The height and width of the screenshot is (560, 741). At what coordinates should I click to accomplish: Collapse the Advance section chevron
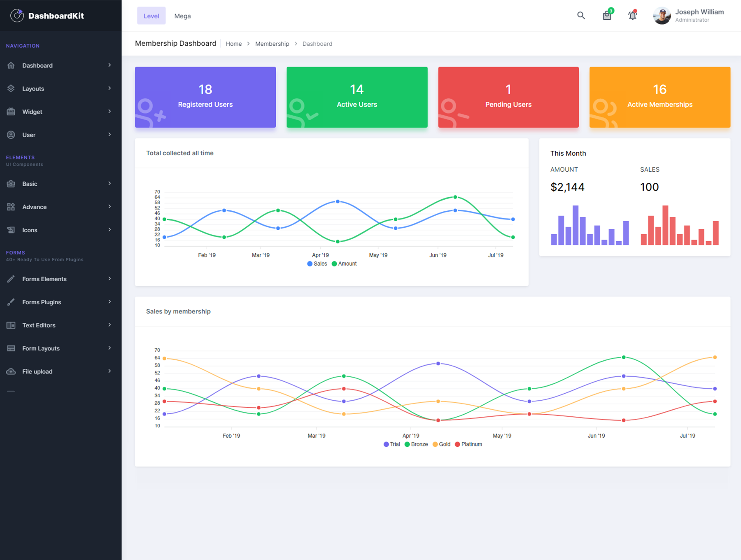(x=109, y=207)
